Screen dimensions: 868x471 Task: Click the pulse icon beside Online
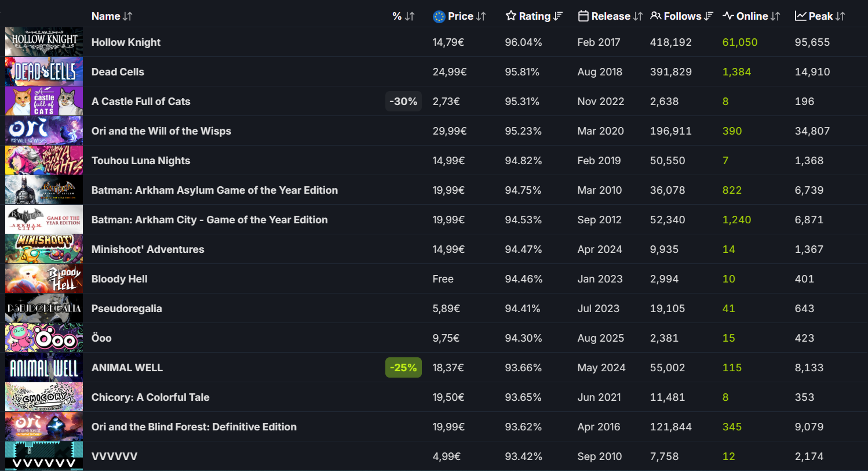[x=728, y=16]
